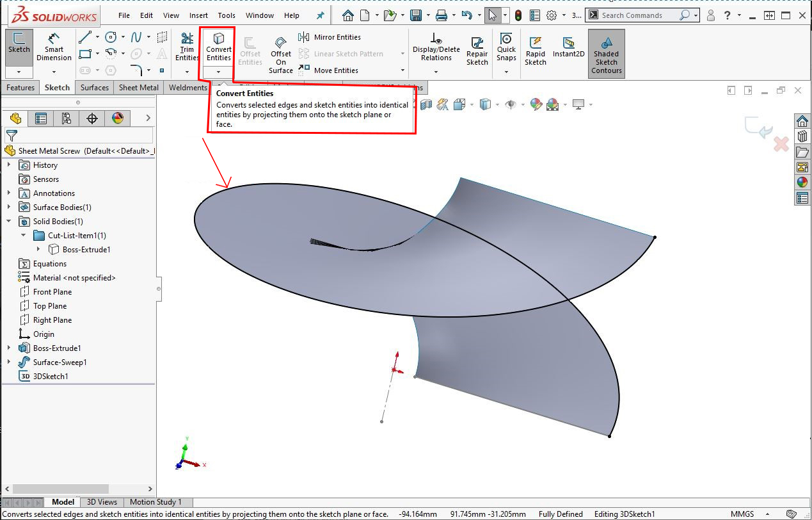
Task: Open the ConfigurationManager tab icon
Action: coord(66,118)
